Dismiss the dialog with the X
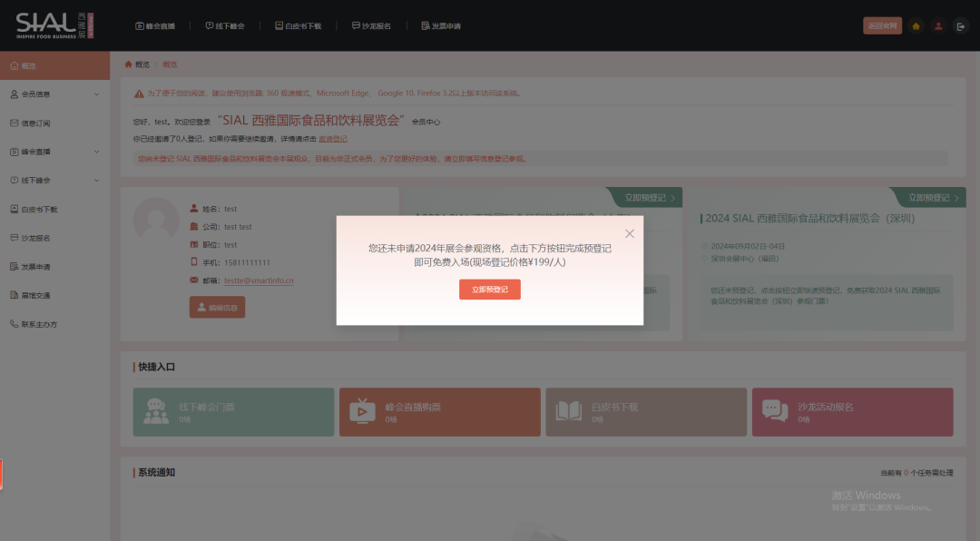 (x=629, y=233)
